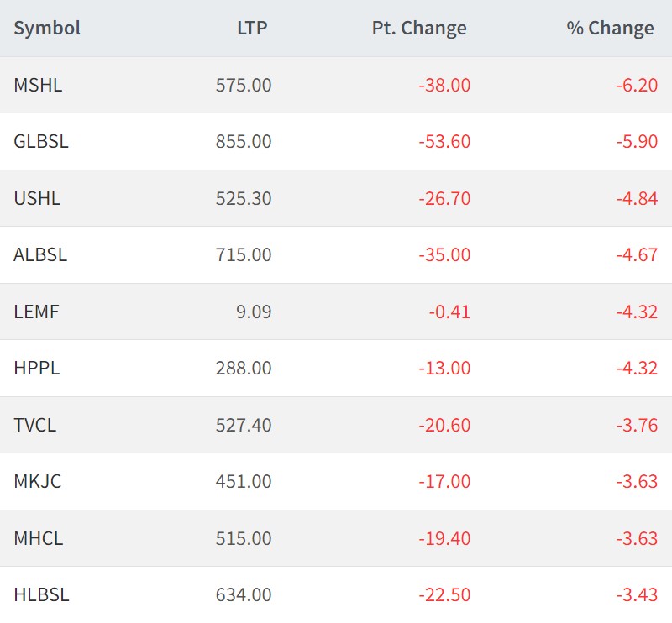Click LEMF's LTP value 9.09
The width and height of the screenshot is (672, 623).
coord(254,311)
